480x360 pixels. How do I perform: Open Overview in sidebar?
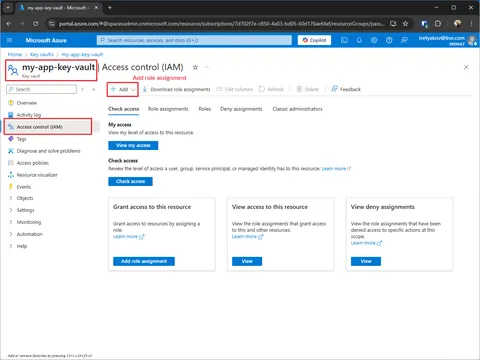click(27, 103)
